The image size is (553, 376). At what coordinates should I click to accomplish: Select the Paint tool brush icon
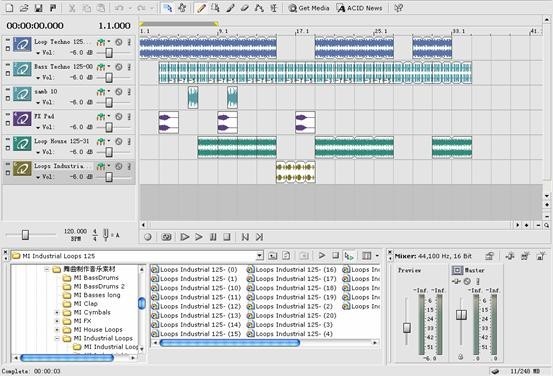click(x=230, y=8)
